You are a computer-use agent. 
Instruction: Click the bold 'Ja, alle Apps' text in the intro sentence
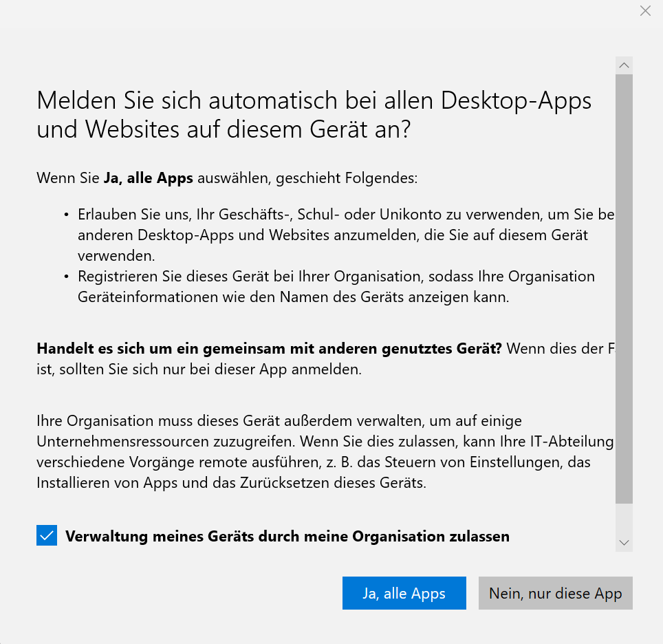(x=149, y=179)
